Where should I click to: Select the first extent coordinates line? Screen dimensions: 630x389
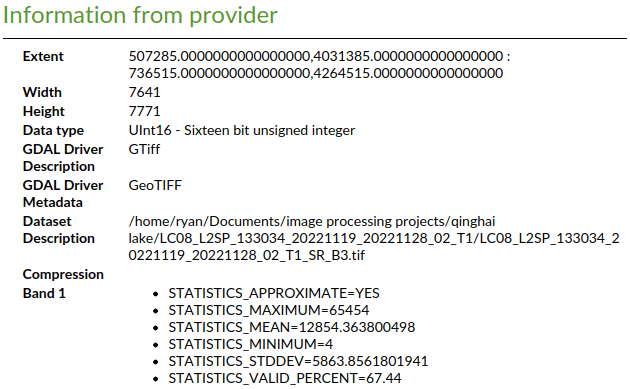coord(319,56)
